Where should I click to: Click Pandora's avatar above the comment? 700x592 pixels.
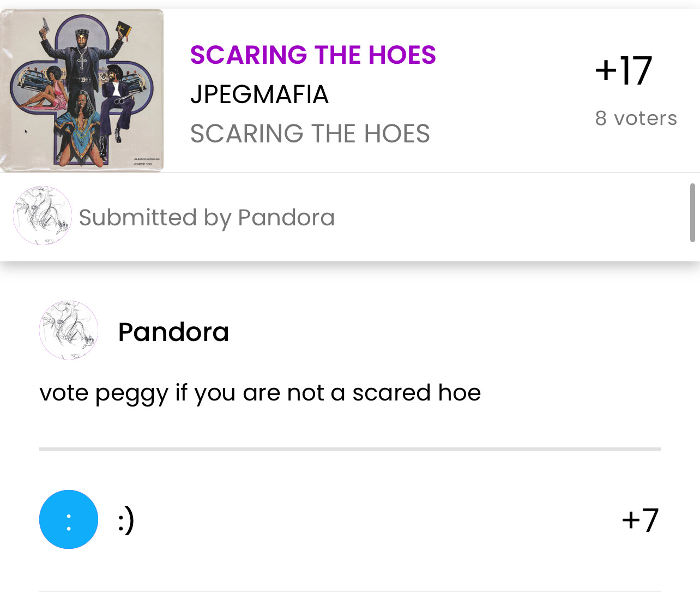(69, 330)
